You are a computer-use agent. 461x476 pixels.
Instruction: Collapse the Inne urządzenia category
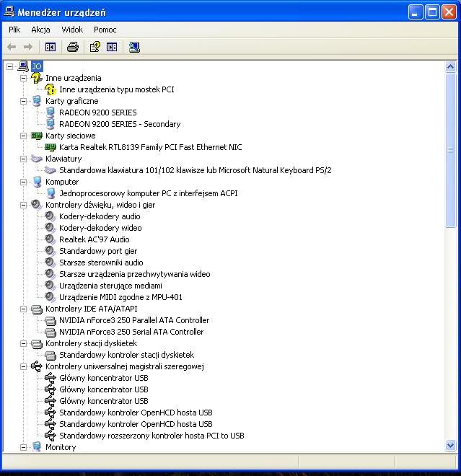[x=23, y=78]
